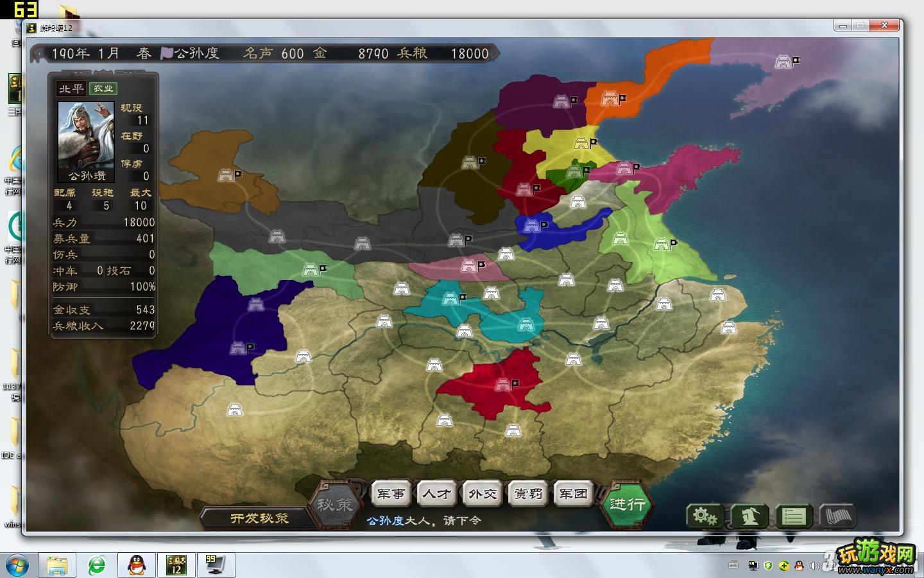
Task: Click the 金收支 543 row
Action: click(103, 310)
